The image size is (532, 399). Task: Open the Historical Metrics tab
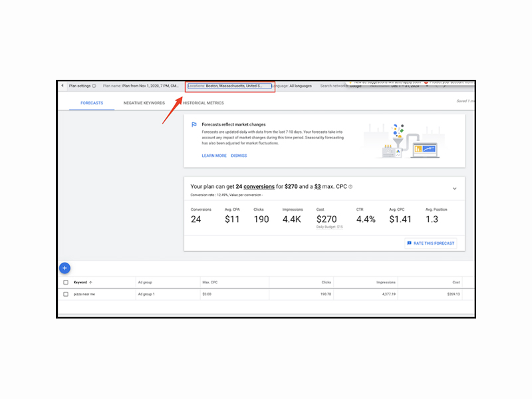click(203, 103)
